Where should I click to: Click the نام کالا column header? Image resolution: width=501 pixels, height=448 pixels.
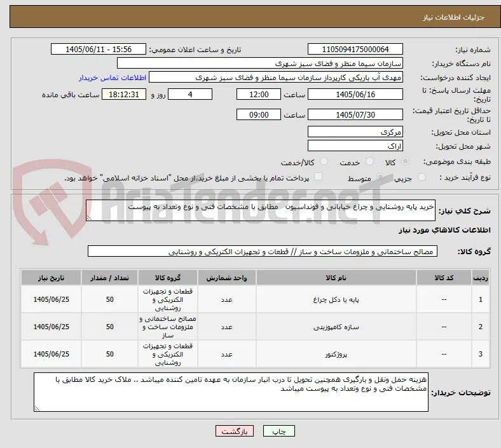(336, 278)
